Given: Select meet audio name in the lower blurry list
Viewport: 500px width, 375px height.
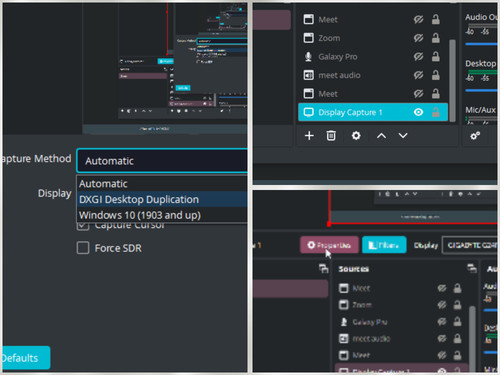Looking at the screenshot, I should 371,339.
